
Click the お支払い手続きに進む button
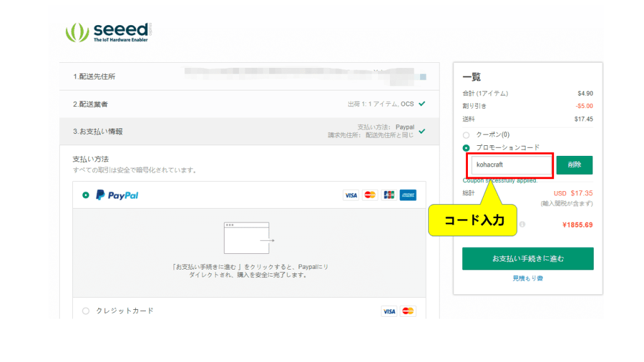click(x=528, y=258)
